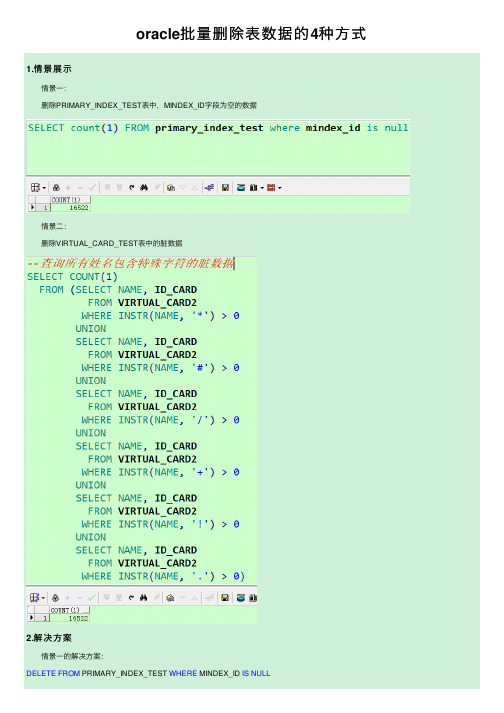Click linked query icon under primary_index_test query

209,187
